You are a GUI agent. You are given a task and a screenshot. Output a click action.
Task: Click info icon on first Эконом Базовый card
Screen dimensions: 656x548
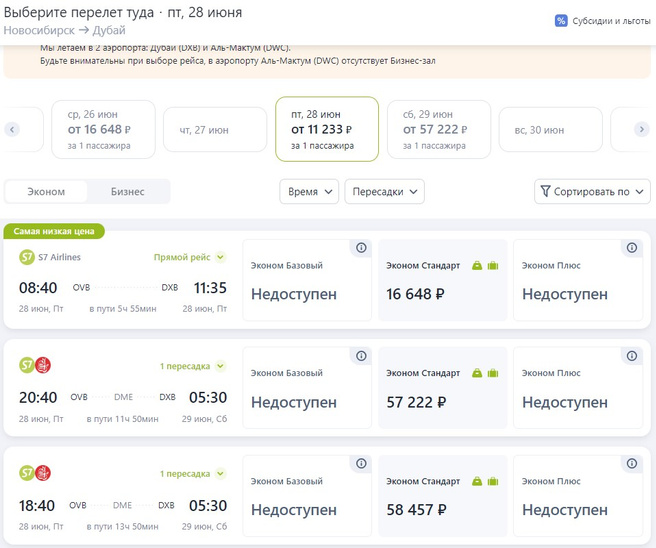coord(361,248)
